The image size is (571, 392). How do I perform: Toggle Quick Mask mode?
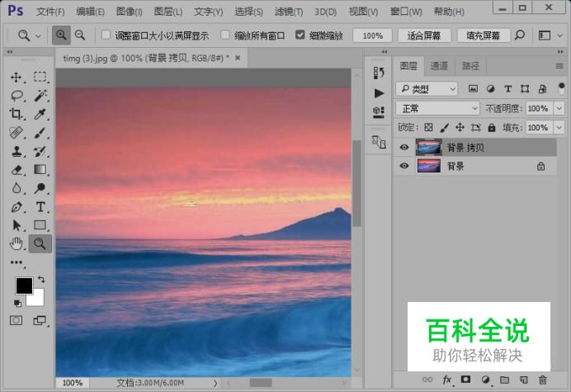[16, 320]
